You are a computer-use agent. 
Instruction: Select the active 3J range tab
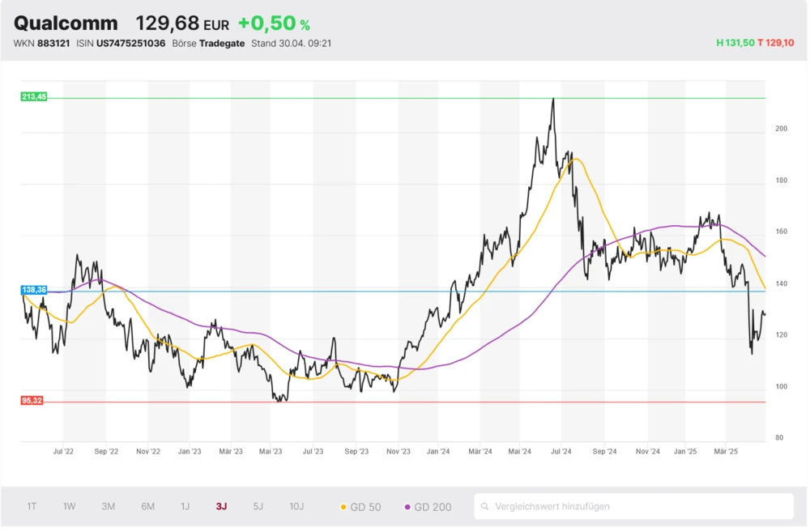click(221, 507)
